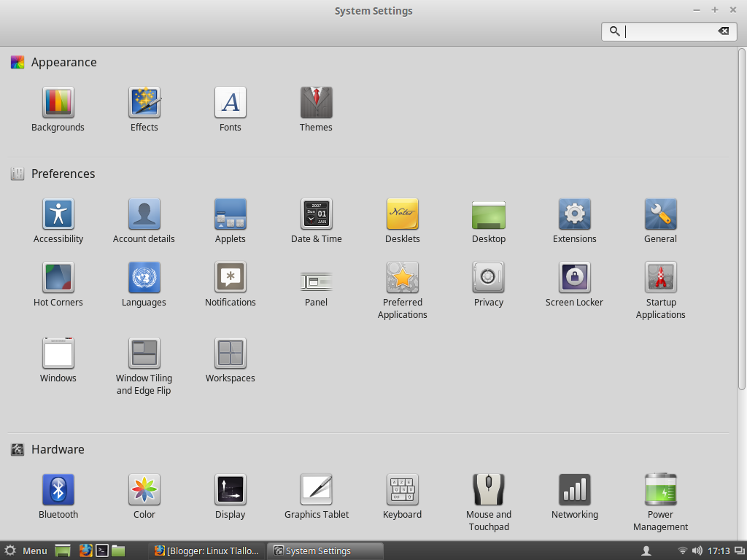Screen dimensions: 747x560
Task: Open the Mint Menu
Action: coord(26,551)
